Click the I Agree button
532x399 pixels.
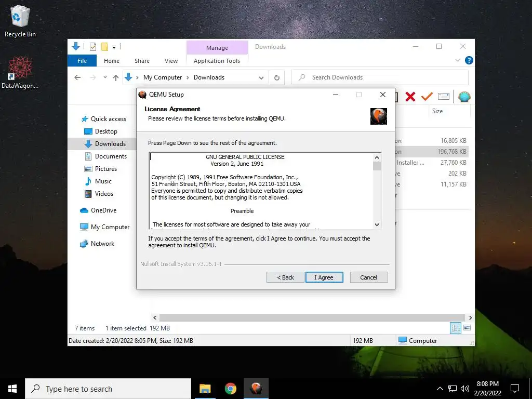(324, 277)
